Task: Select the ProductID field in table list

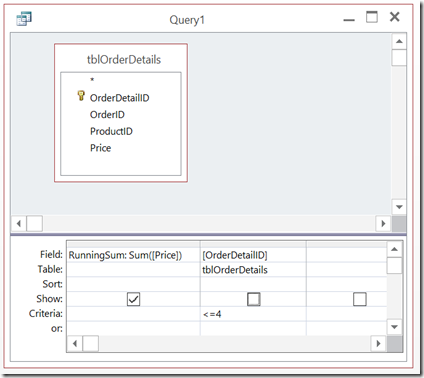Action: (111, 131)
